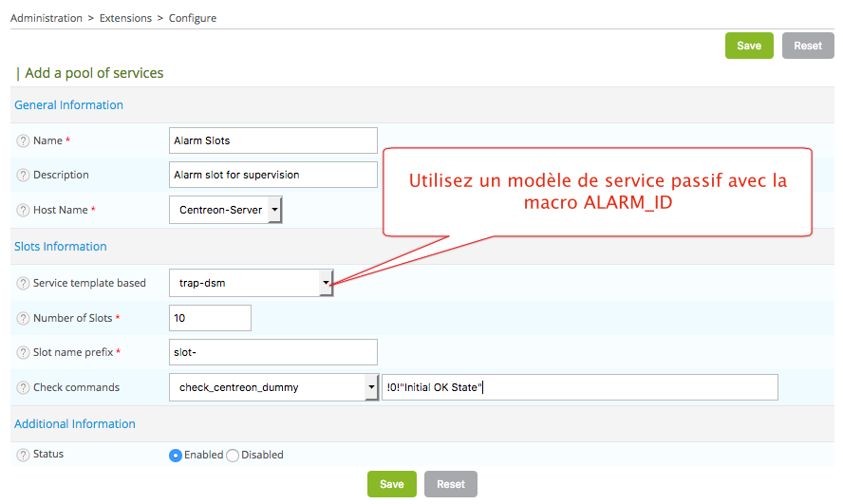843x504 pixels.
Task: Expand the trap-dsm service template dropdown
Action: pos(251,283)
